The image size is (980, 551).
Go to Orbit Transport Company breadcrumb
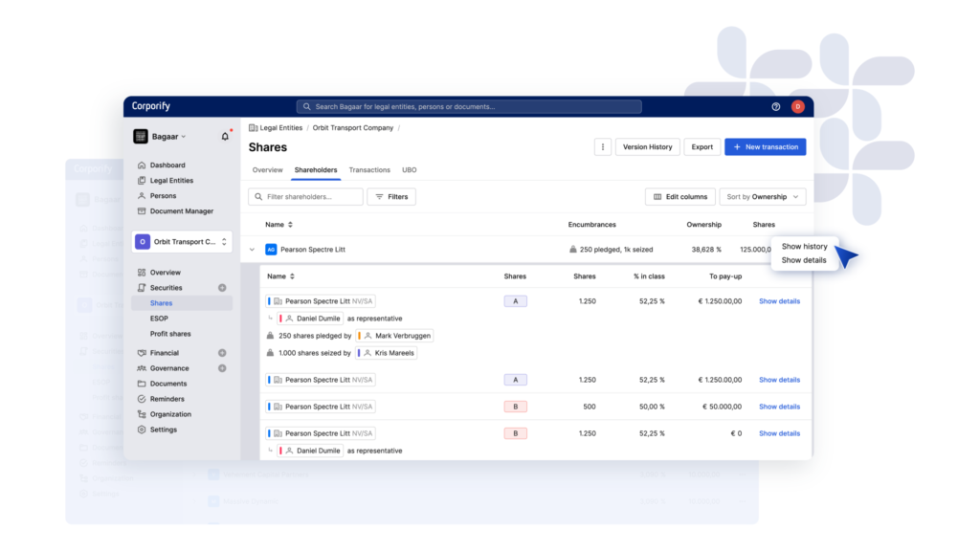coord(353,128)
